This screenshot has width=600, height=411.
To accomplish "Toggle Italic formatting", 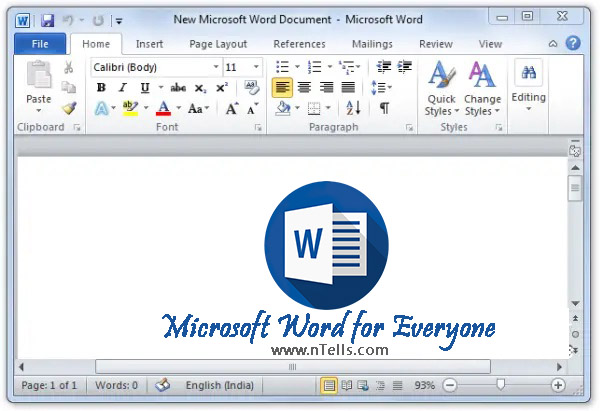I will pyautogui.click(x=122, y=88).
